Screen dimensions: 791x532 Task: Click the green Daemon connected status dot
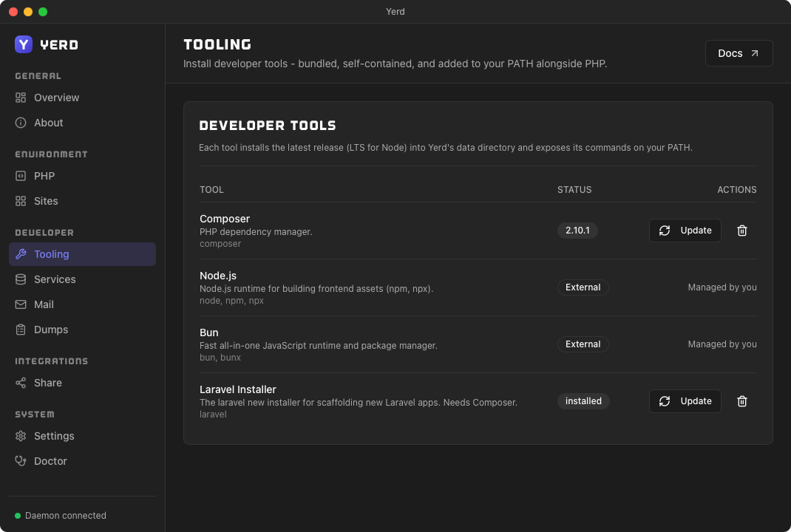(x=18, y=516)
